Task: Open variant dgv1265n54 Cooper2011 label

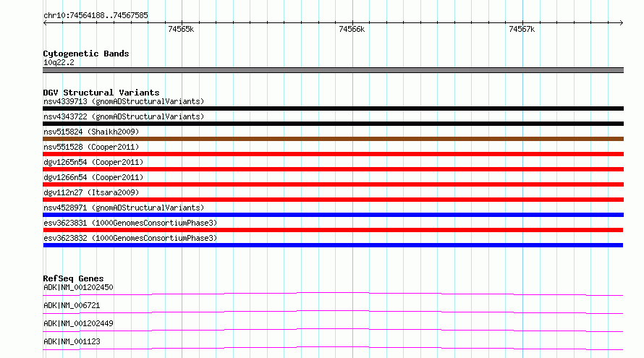Action: click(93, 162)
